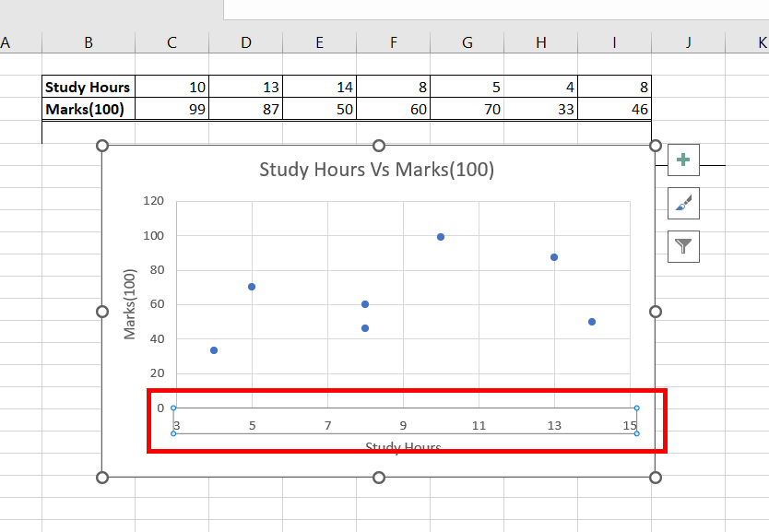Click the vertical axis label 120

153,201
